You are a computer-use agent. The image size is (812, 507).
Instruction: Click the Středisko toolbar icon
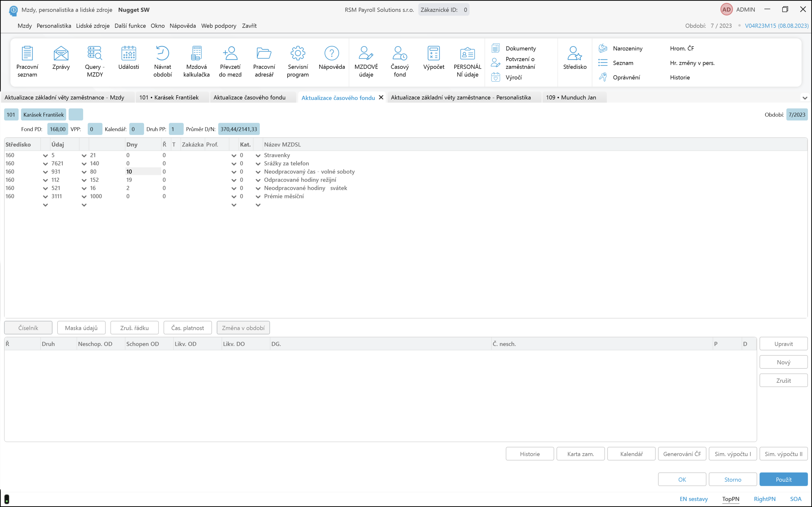[574, 54]
